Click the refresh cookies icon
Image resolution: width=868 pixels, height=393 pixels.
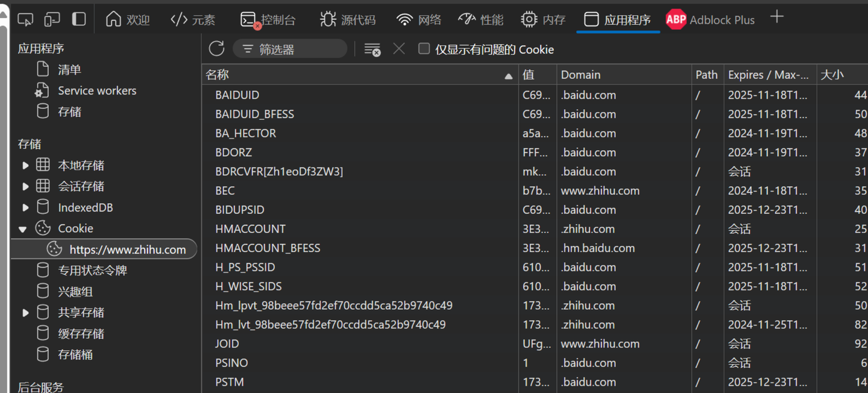click(x=216, y=49)
